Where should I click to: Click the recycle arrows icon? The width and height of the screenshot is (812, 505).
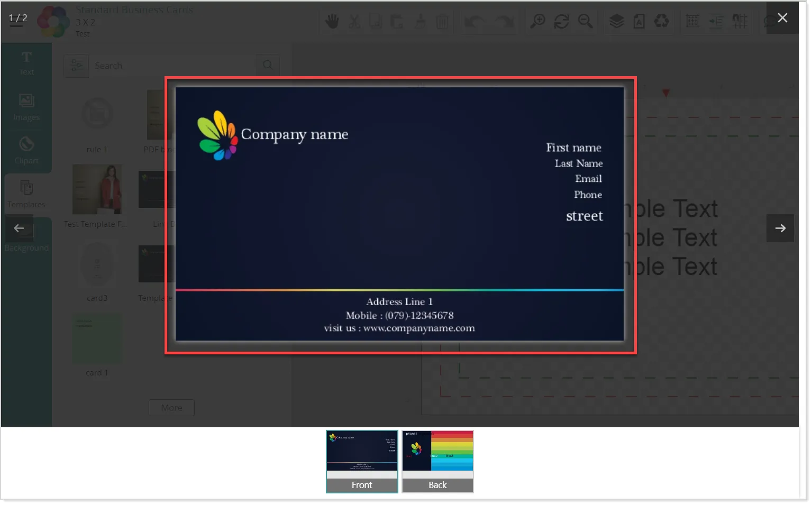coord(661,21)
